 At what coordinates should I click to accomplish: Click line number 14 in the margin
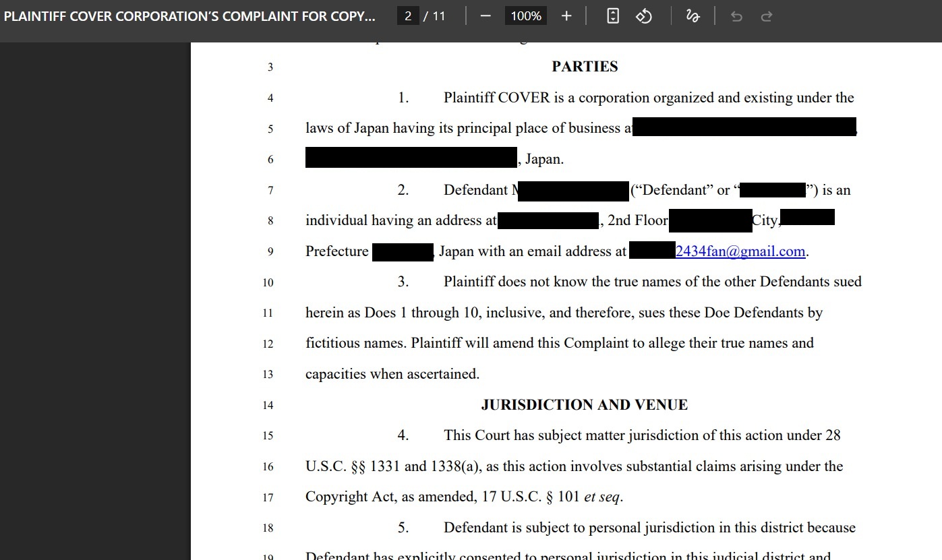pyautogui.click(x=268, y=405)
